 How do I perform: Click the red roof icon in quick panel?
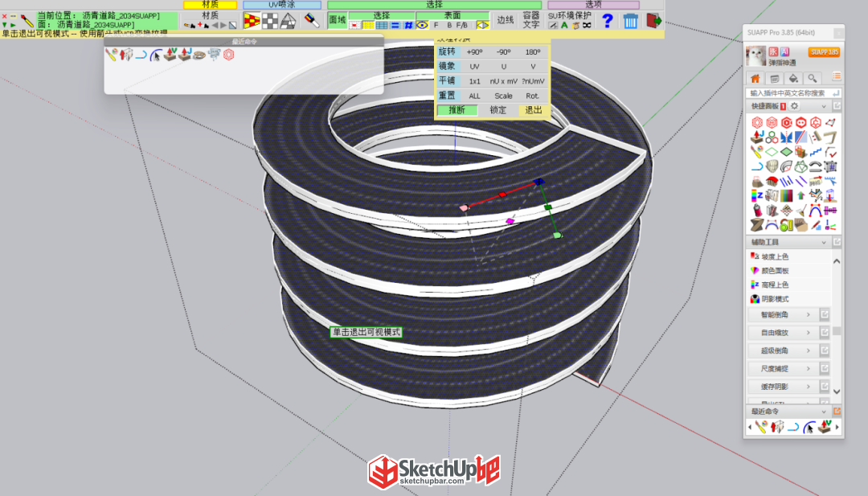coord(772,180)
